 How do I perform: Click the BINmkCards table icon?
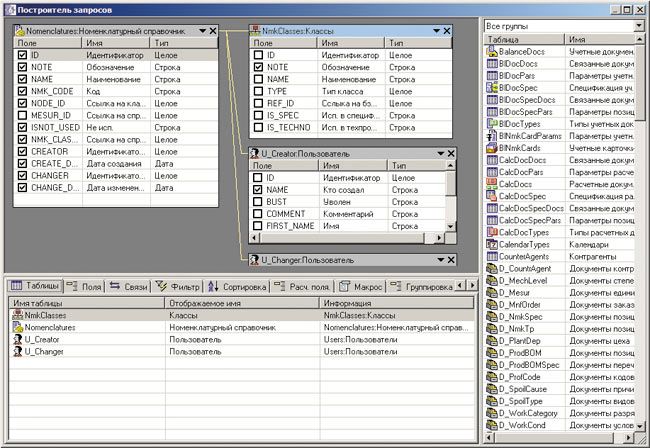pos(491,147)
